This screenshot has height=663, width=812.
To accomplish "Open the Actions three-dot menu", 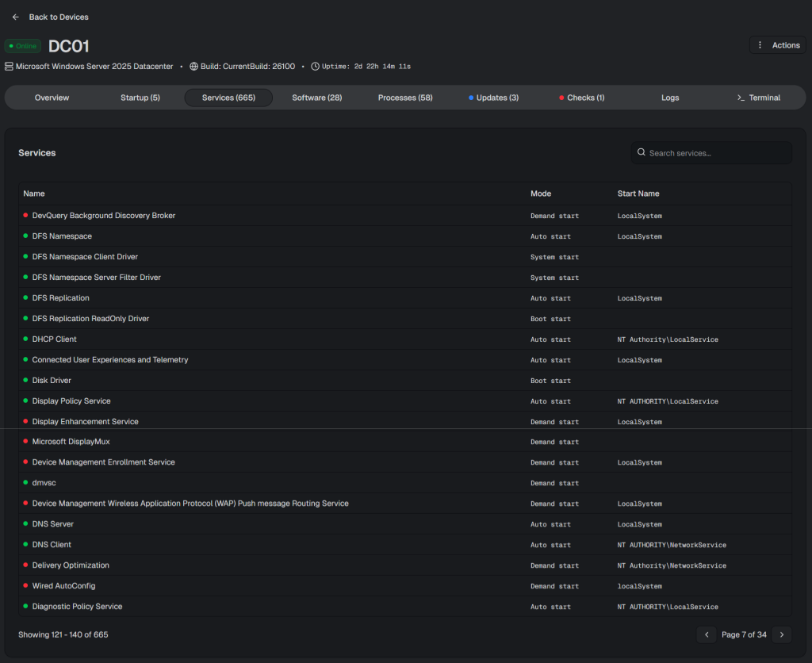I will click(x=760, y=45).
